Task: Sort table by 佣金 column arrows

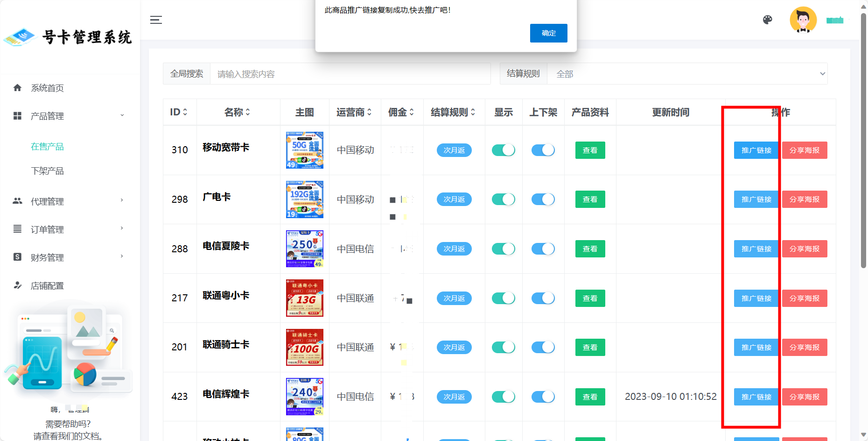Action: [x=412, y=112]
